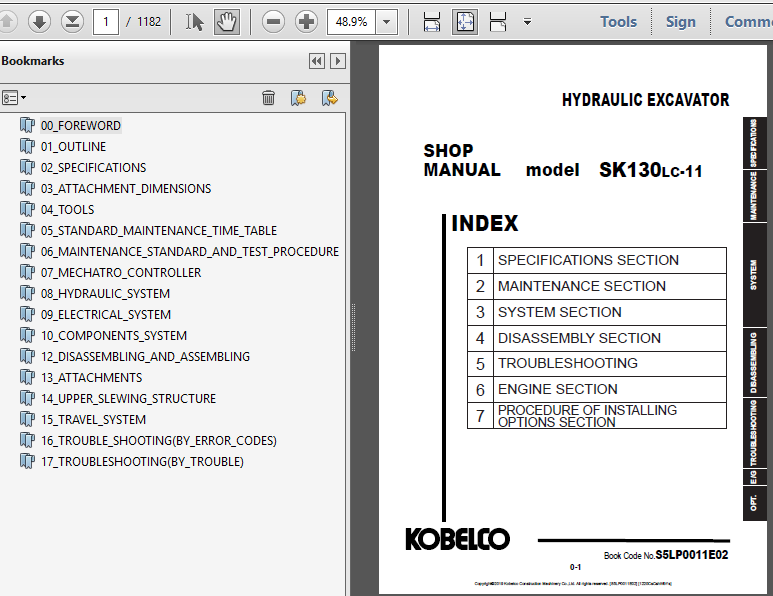Open bookmark 07_MECHATRO_CONTROLLER
The height and width of the screenshot is (596, 773).
(x=121, y=273)
